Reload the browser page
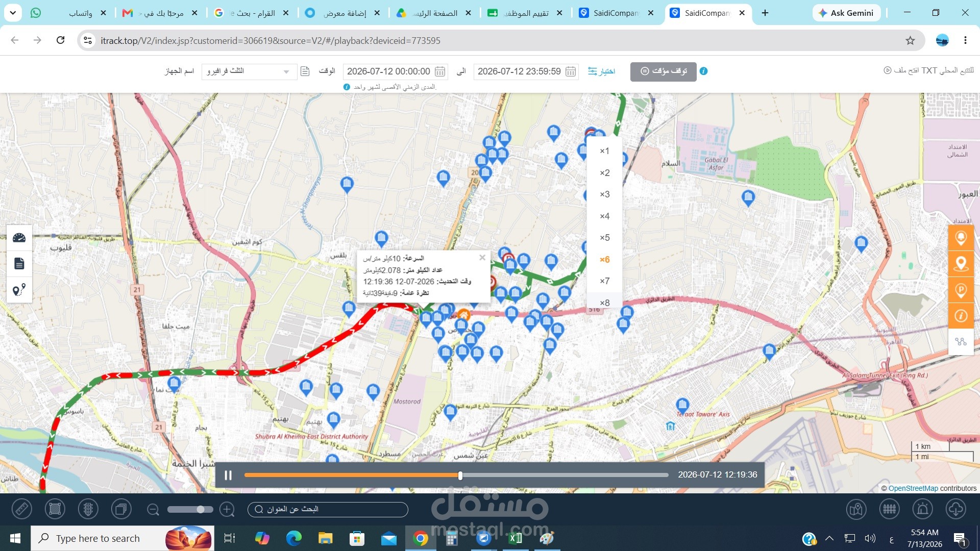The image size is (980, 551). coord(60,40)
